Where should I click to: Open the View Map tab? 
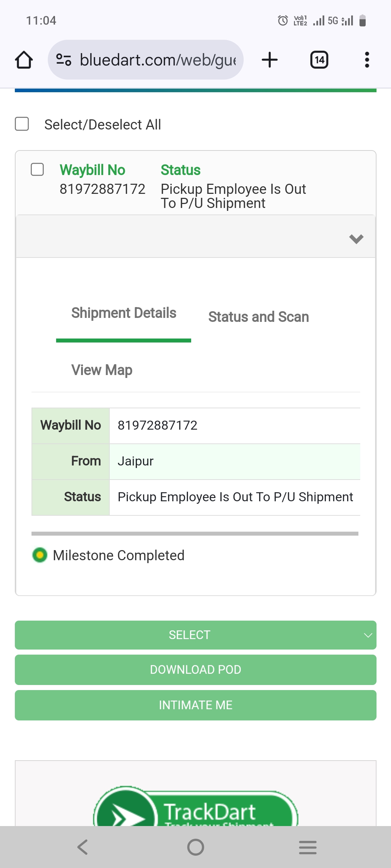102,370
